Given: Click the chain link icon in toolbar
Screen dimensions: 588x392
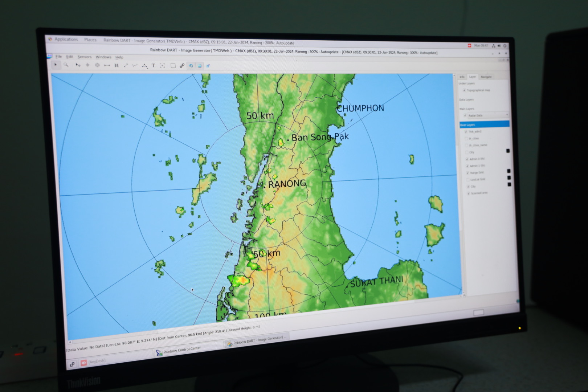Looking at the screenshot, I should pos(182,66).
